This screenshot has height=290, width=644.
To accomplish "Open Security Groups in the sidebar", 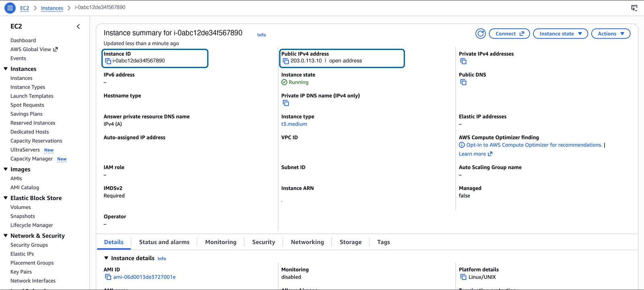I will (29, 245).
